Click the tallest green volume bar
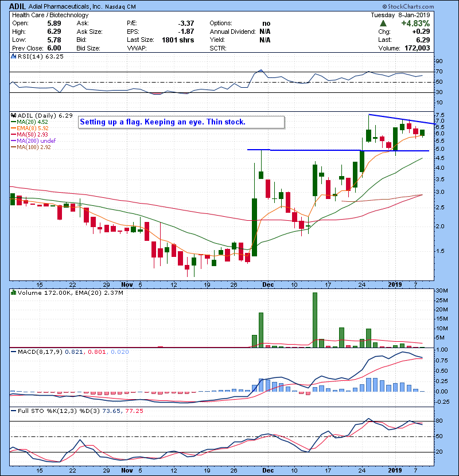This screenshot has height=476, width=459. pos(315,320)
